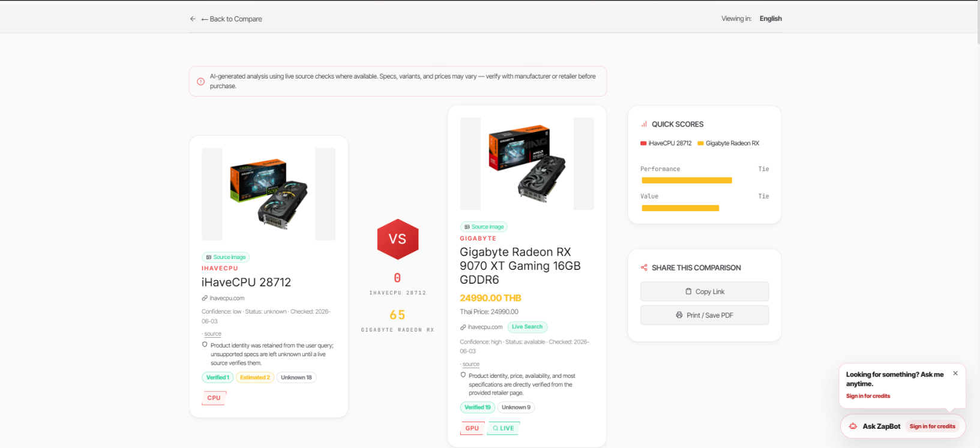This screenshot has width=980, height=448.
Task: Select the Thai Price: 24990.00 text
Action: click(x=489, y=312)
